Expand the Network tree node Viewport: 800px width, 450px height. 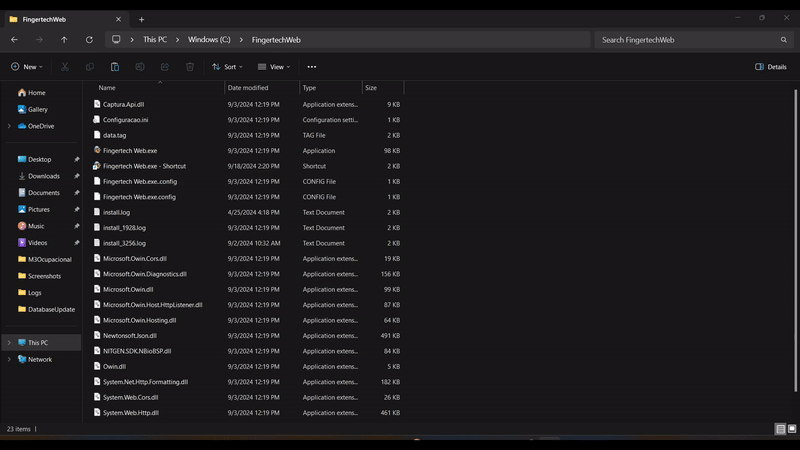[9, 359]
